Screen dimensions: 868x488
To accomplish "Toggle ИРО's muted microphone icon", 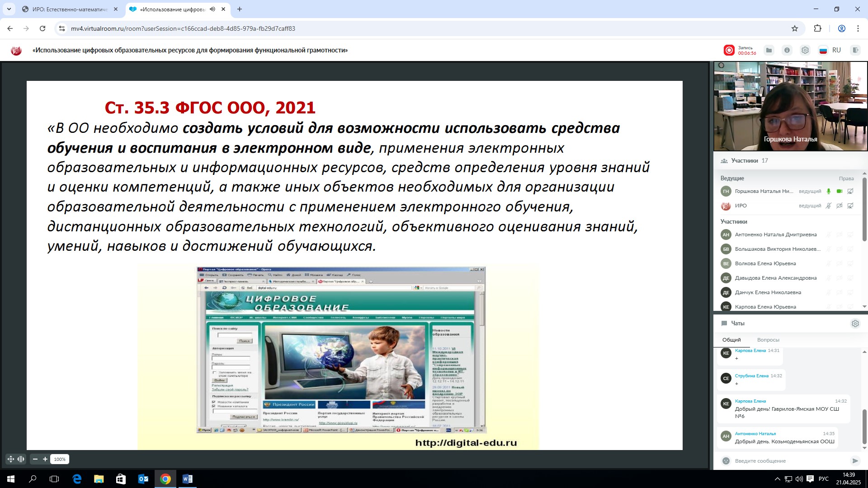I will [829, 206].
